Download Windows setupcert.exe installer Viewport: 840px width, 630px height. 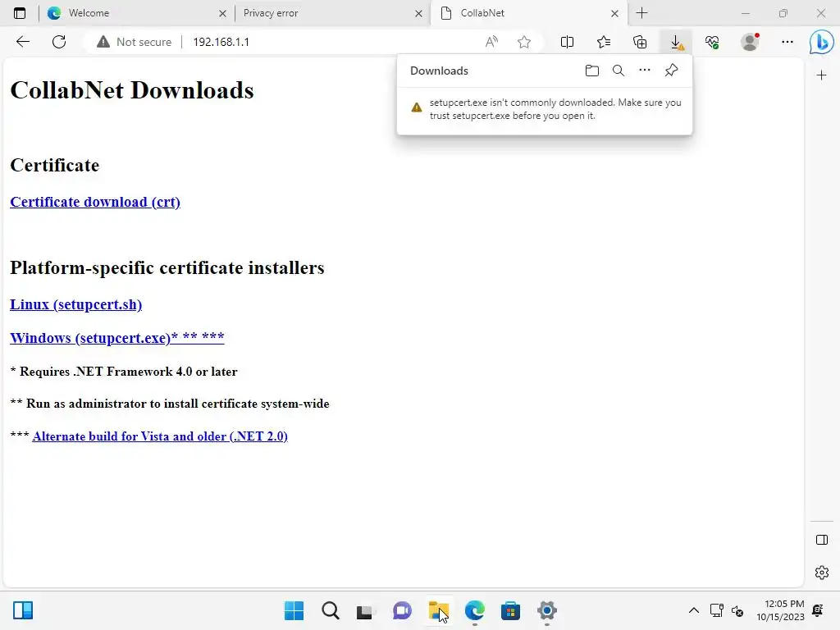click(116, 338)
